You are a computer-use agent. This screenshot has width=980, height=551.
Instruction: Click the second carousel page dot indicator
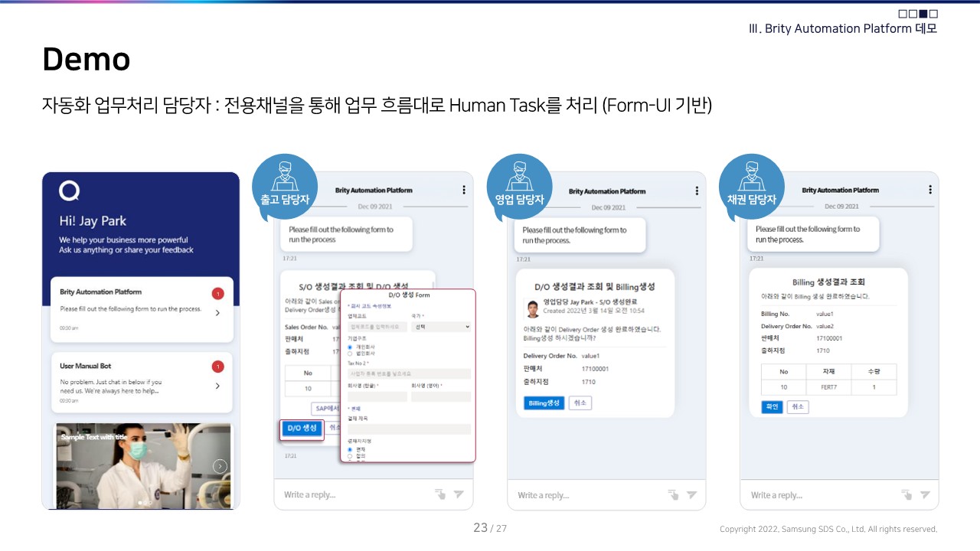(x=143, y=502)
